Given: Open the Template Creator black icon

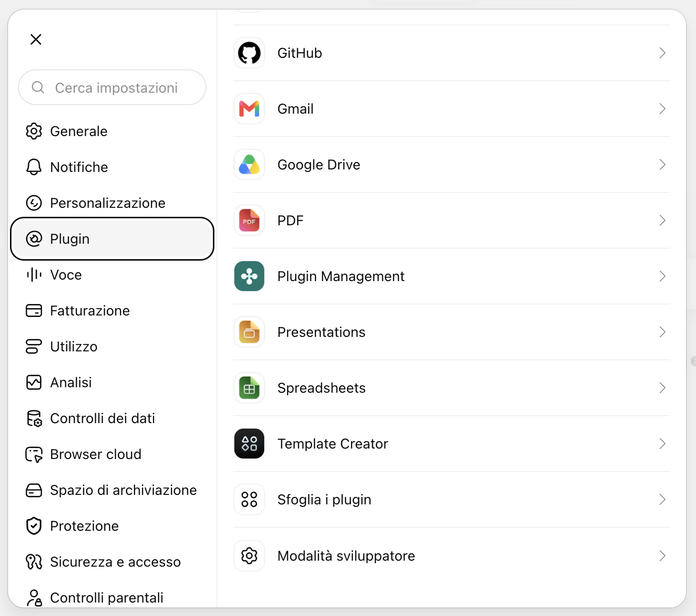Looking at the screenshot, I should (x=249, y=444).
